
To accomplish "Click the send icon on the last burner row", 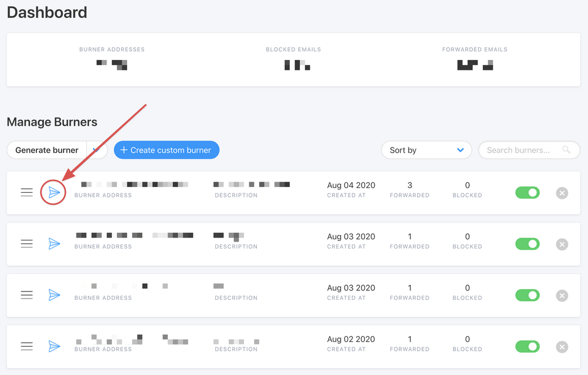I will (x=54, y=346).
